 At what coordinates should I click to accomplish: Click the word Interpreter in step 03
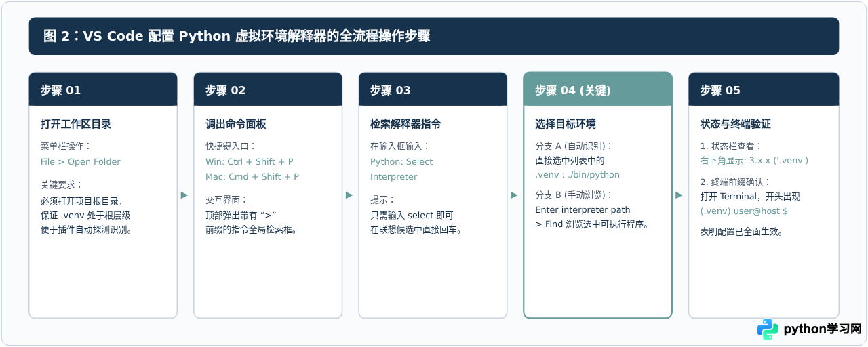(394, 177)
